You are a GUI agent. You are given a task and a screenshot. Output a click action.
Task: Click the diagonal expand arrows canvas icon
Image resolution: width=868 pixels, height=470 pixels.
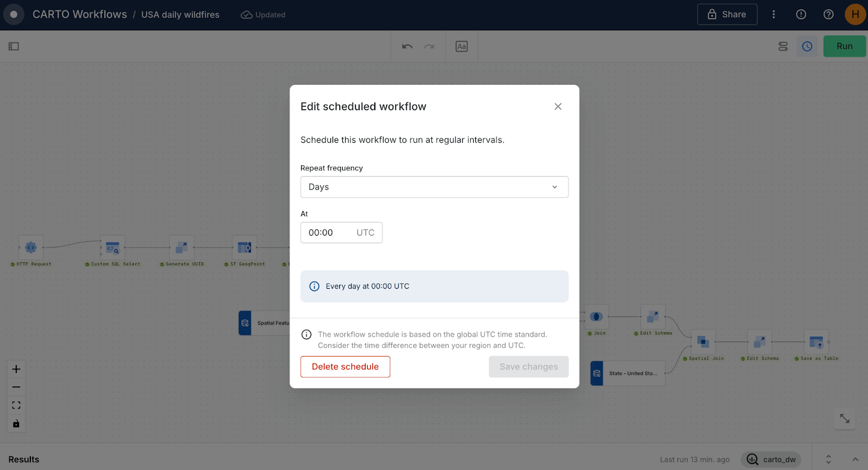[x=845, y=419]
